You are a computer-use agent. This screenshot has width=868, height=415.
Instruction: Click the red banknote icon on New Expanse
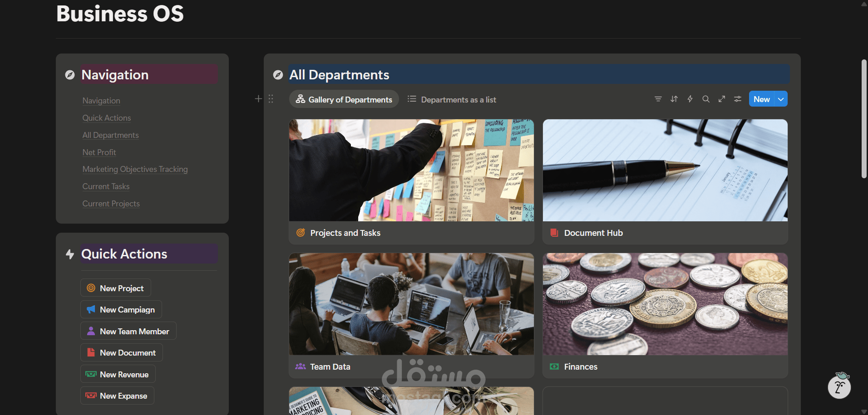click(x=91, y=395)
